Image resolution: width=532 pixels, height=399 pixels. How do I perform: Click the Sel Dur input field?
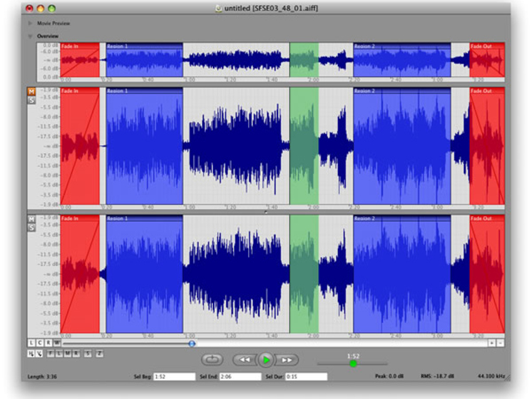click(307, 376)
